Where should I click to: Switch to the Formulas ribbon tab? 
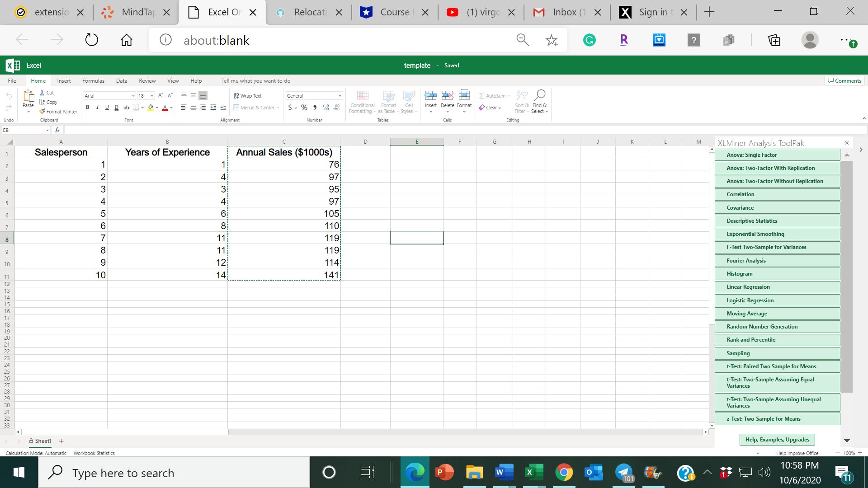click(93, 81)
